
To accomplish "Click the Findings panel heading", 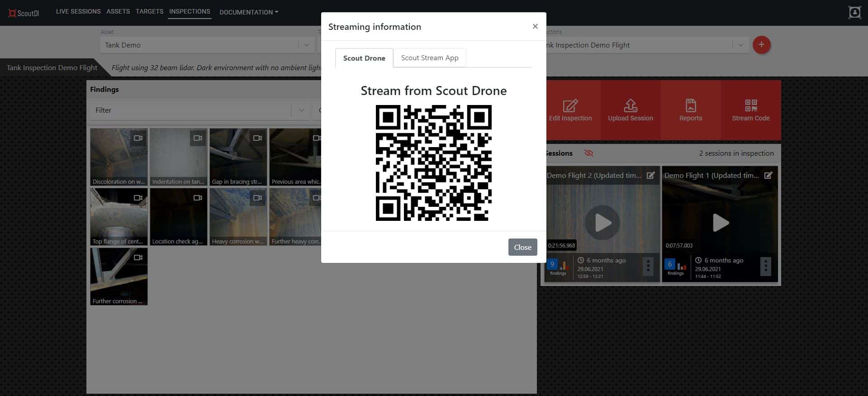I will [x=104, y=89].
